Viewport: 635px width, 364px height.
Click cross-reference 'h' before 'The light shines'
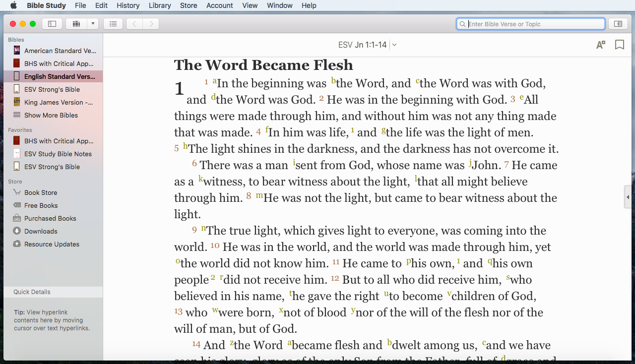pyautogui.click(x=186, y=146)
